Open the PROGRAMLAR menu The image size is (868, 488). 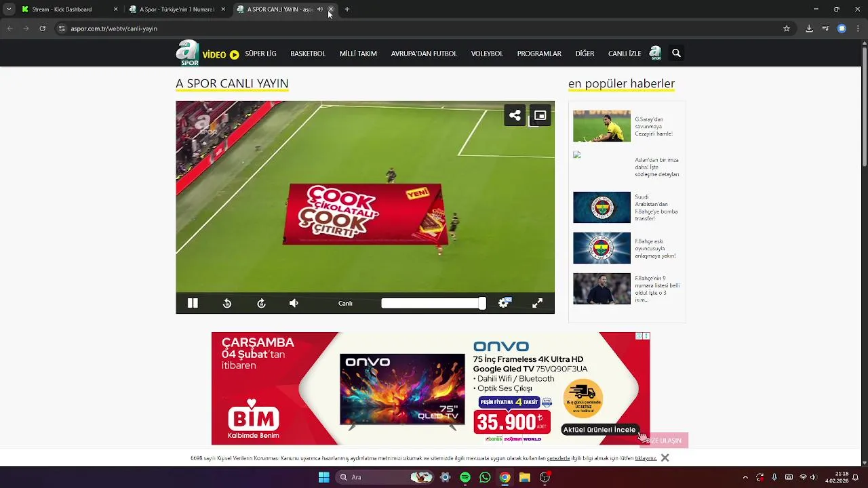pyautogui.click(x=539, y=54)
